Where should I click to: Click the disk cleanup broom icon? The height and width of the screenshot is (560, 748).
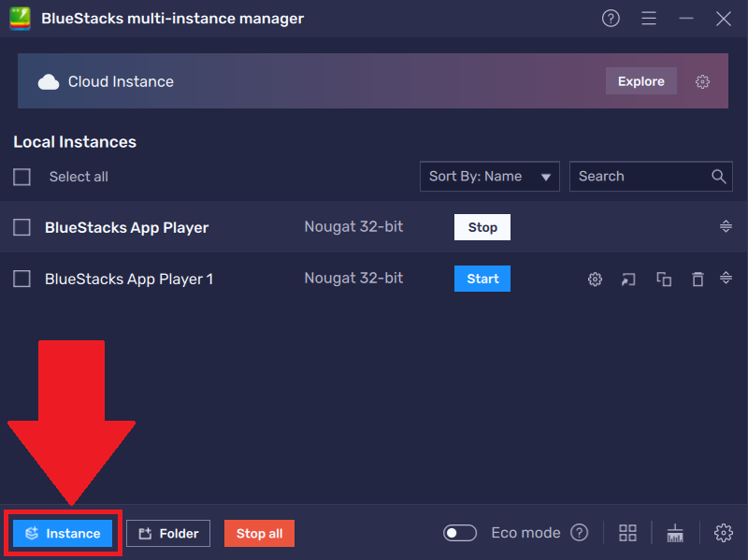[x=675, y=533]
